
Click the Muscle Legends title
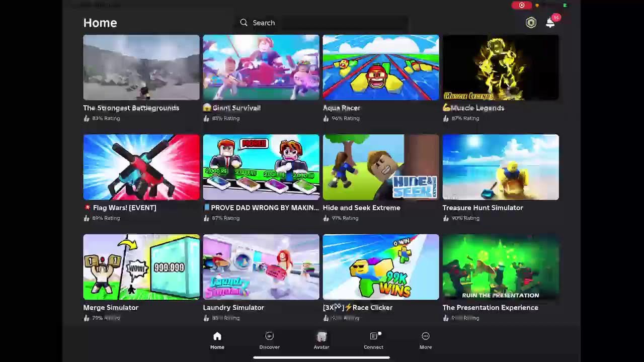pos(473,108)
